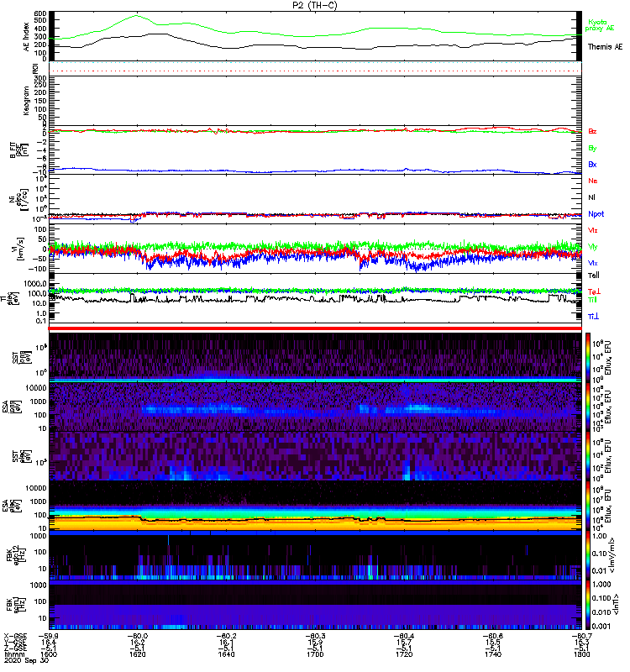Click the B_FIT GSE axis label
Viewport: 630px width, 672px height.
click(19, 150)
